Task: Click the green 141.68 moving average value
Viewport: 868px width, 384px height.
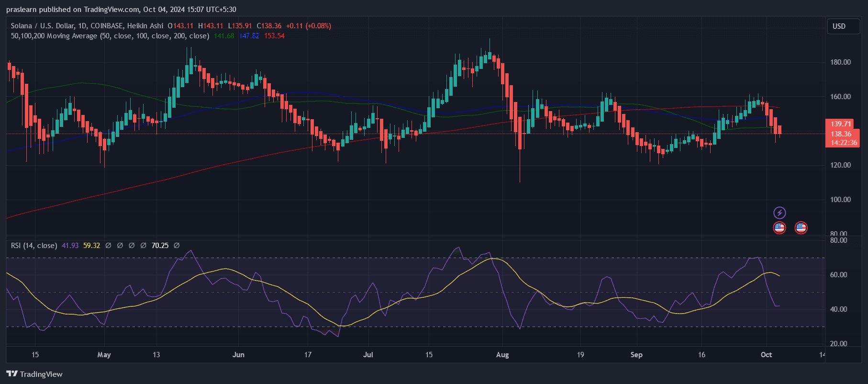Action: tap(224, 36)
